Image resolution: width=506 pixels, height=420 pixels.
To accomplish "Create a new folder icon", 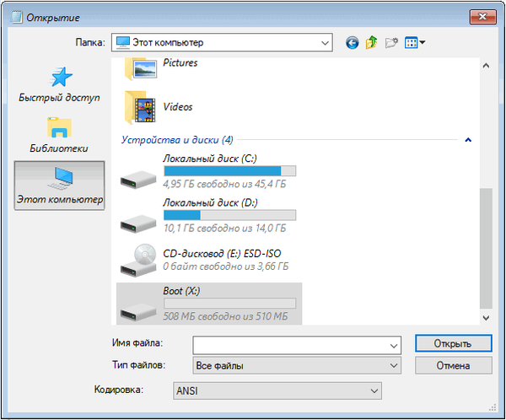I will 391,43.
